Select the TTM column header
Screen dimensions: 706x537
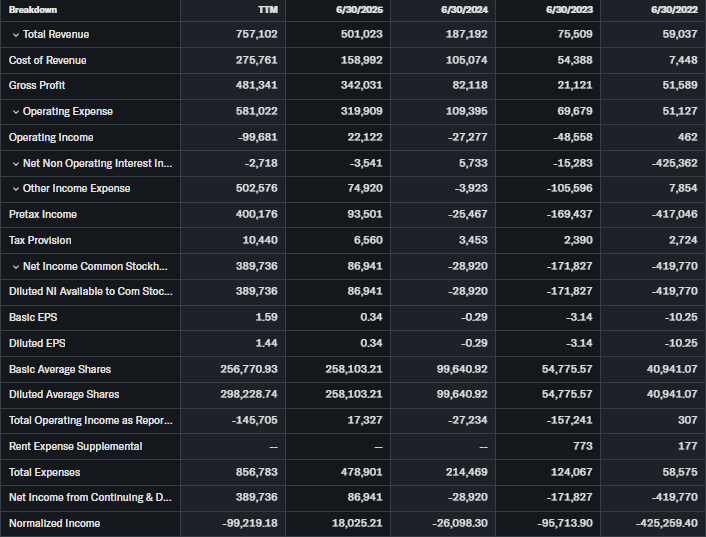tap(267, 10)
